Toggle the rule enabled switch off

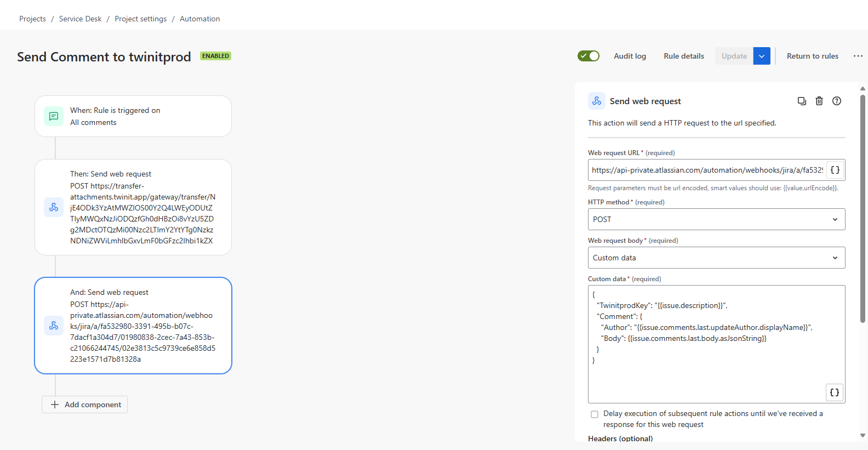pos(589,56)
